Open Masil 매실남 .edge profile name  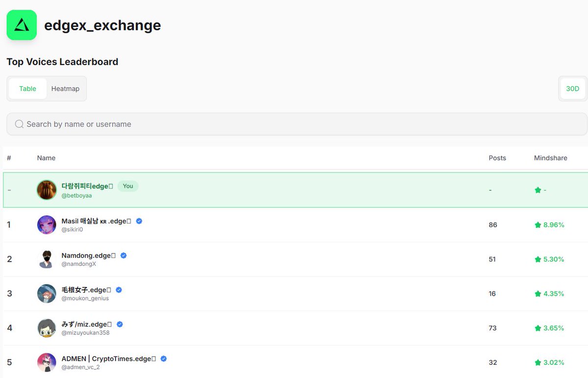click(x=97, y=221)
